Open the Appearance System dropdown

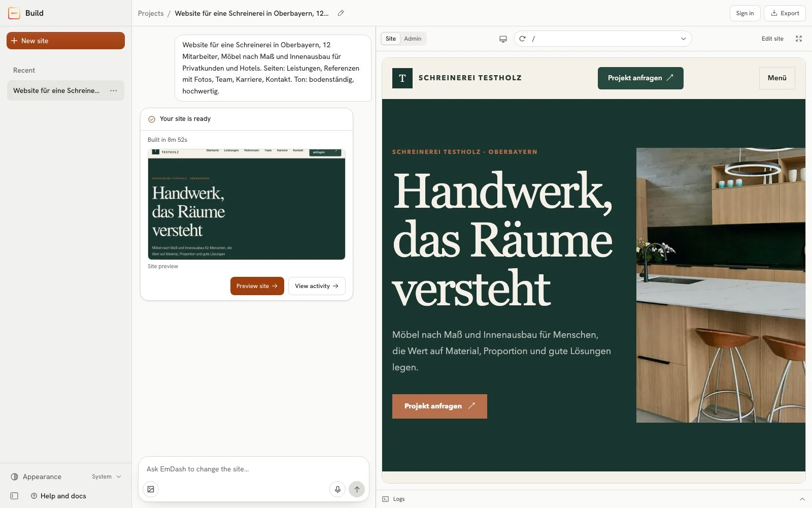click(107, 477)
